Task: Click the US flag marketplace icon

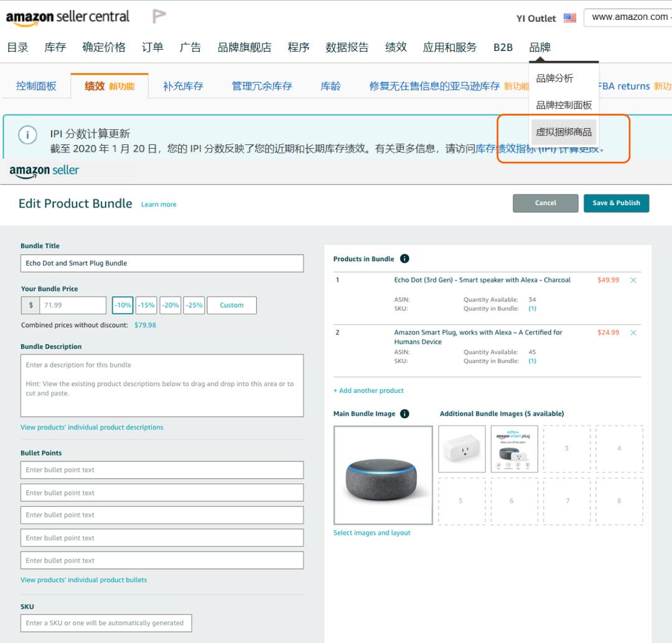Action: click(569, 18)
